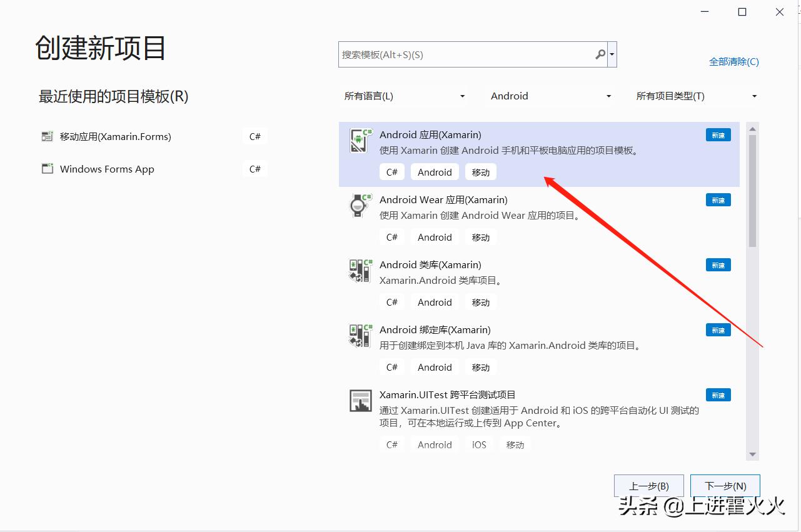Click 新建 beside Android 应用(Xamarin)
The width and height of the screenshot is (801, 532).
pos(717,134)
